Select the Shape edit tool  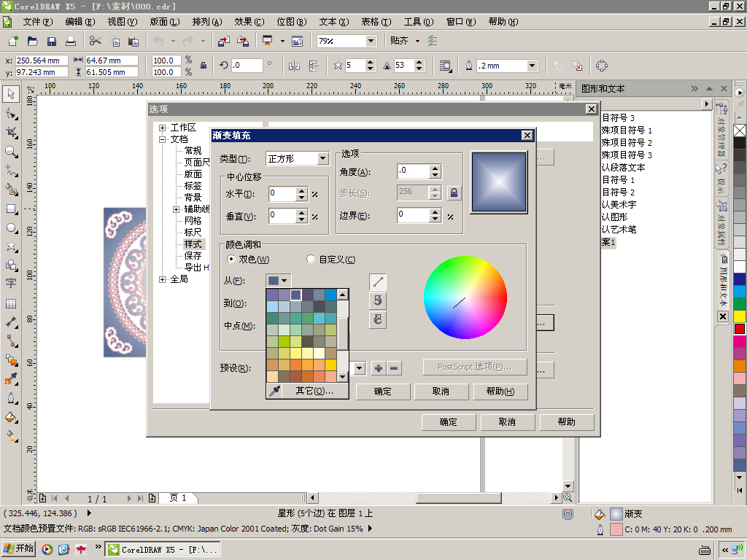11,113
